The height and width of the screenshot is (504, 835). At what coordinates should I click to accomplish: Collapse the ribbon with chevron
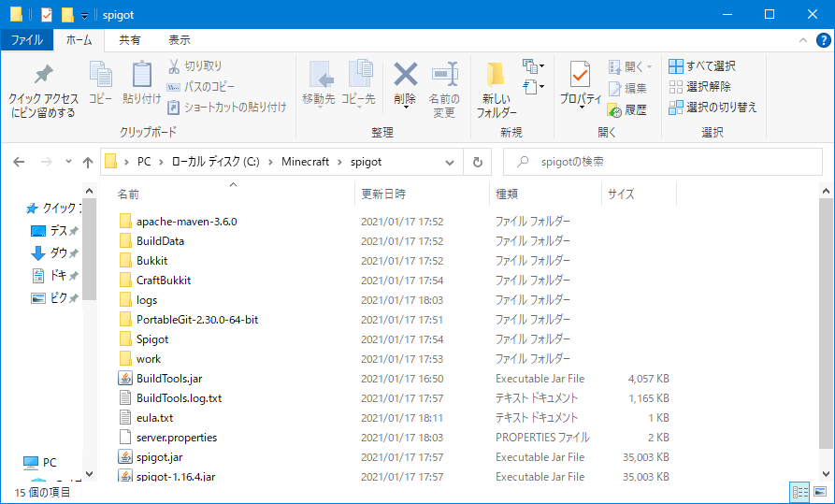pos(803,40)
